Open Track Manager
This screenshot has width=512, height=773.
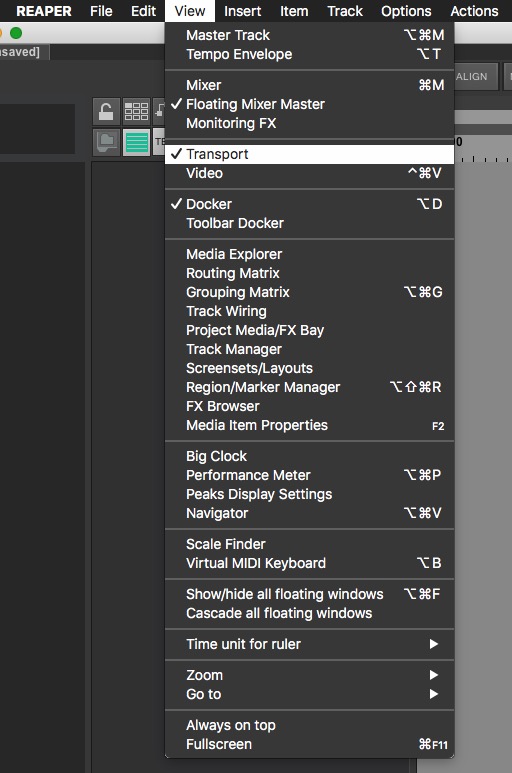[309, 350]
